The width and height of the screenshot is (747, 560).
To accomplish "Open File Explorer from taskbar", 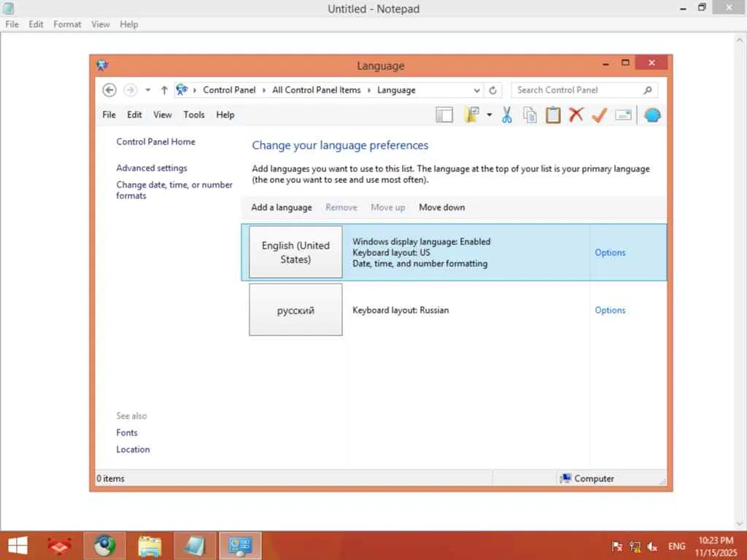I will [150, 546].
